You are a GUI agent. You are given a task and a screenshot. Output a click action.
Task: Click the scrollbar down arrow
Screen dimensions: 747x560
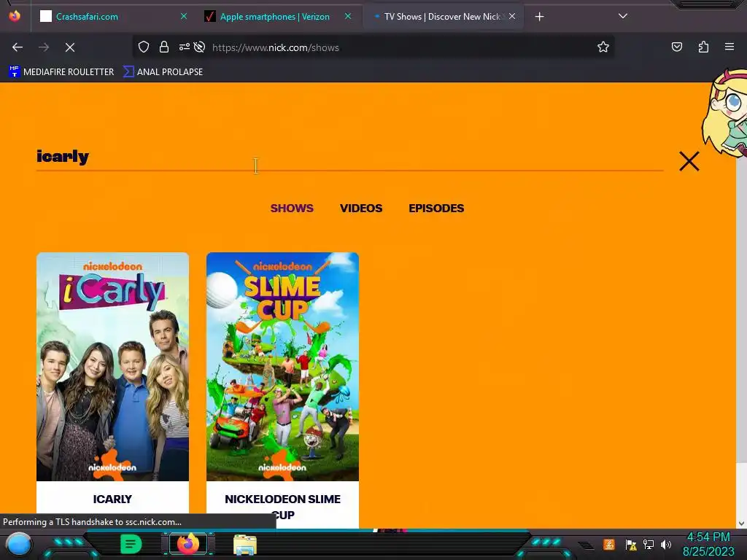pyautogui.click(x=741, y=523)
